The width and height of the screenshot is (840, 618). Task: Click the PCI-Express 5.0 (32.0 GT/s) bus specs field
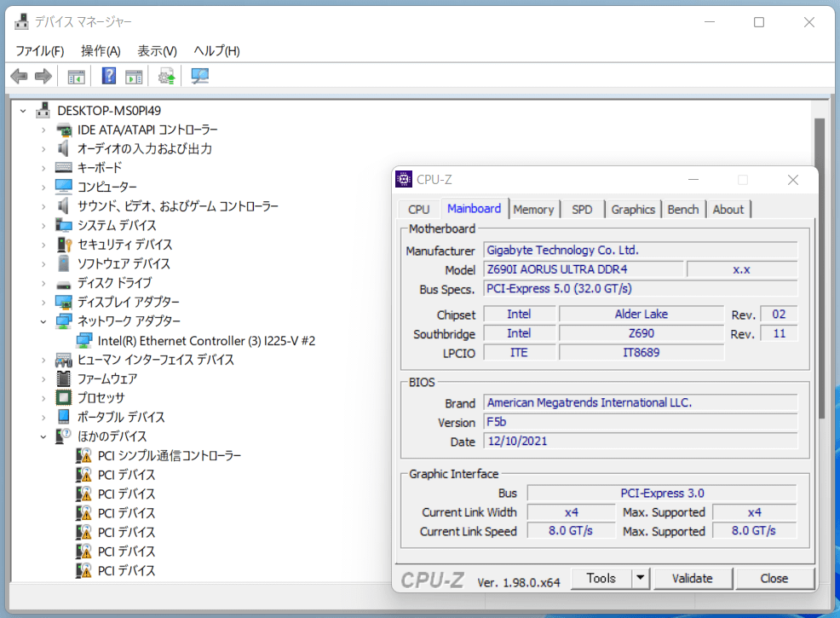tap(641, 288)
